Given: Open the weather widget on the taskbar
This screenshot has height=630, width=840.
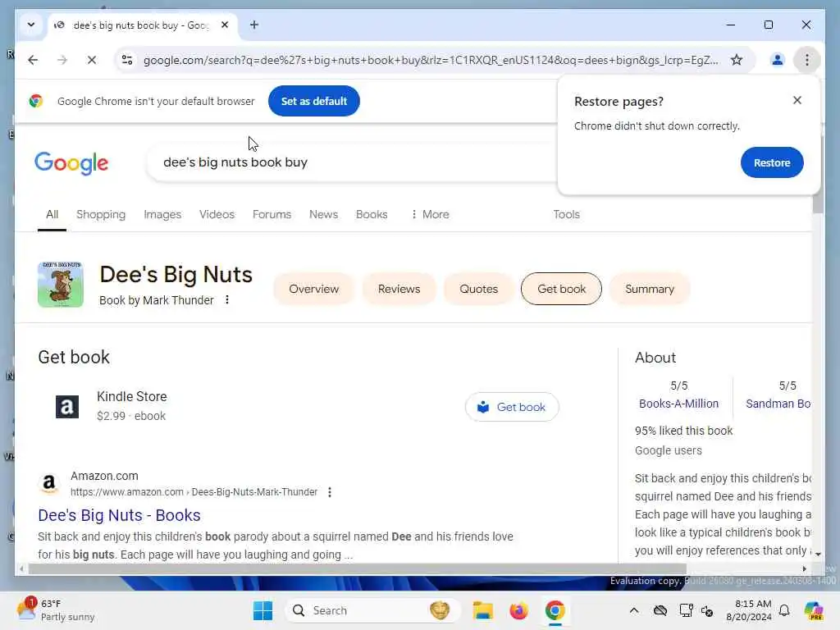Looking at the screenshot, I should pyautogui.click(x=55, y=610).
